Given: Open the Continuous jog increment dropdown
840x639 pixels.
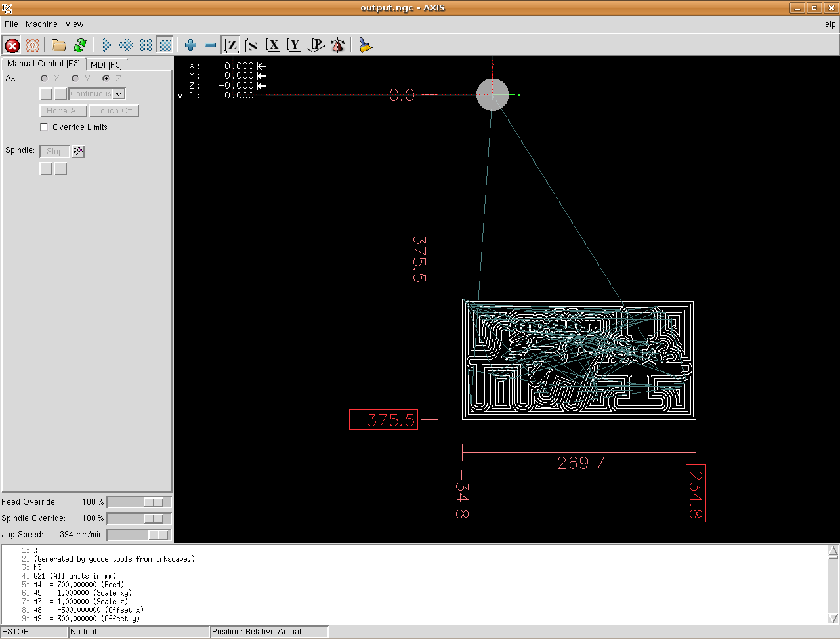Looking at the screenshot, I should [97, 94].
